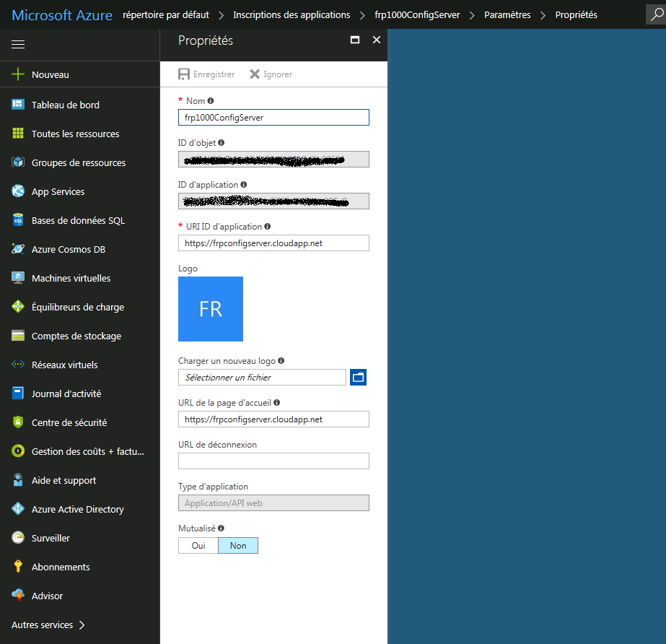Set Mutualisé to Non

(x=238, y=545)
